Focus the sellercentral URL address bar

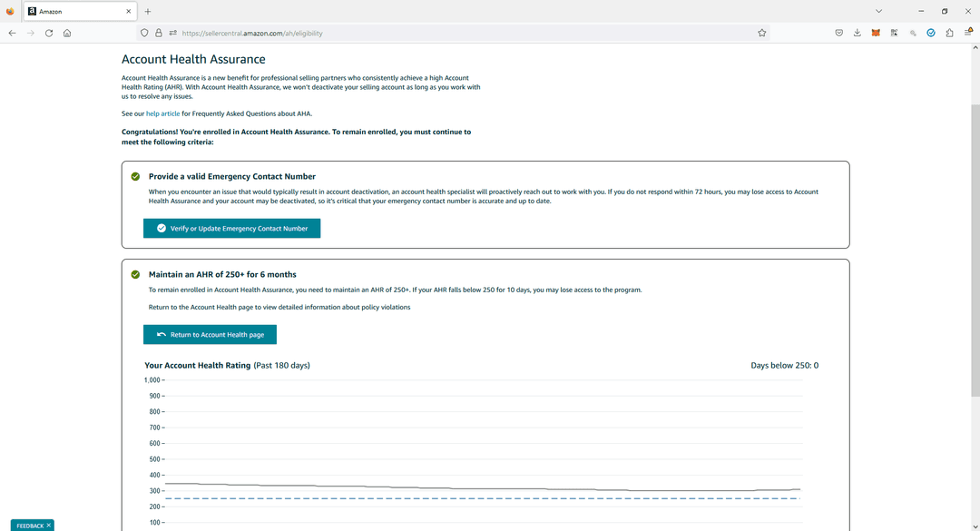(453, 34)
